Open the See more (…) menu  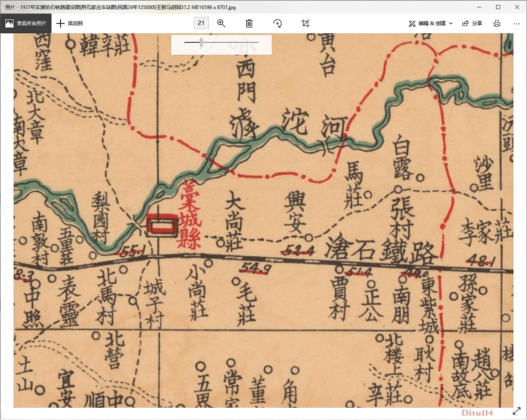pos(516,23)
